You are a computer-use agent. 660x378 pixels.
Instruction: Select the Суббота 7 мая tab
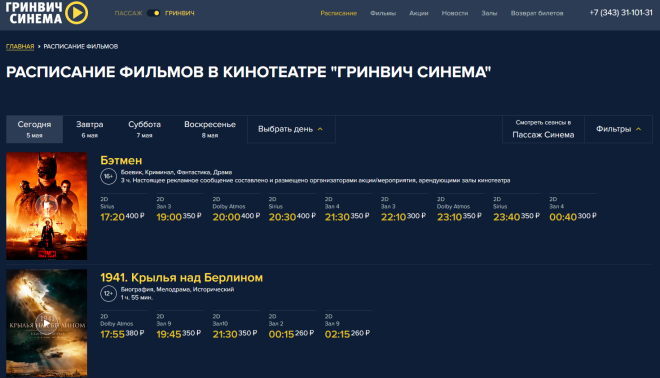[x=144, y=129]
